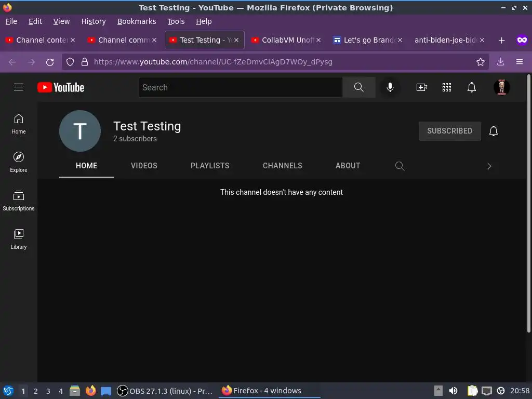This screenshot has height=399, width=532.
Task: Open the View menu
Action: click(61, 21)
